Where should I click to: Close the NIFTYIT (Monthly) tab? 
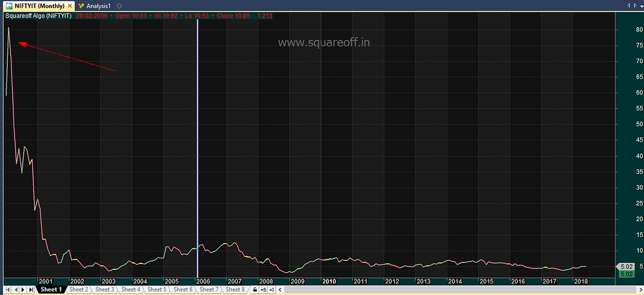[70, 6]
